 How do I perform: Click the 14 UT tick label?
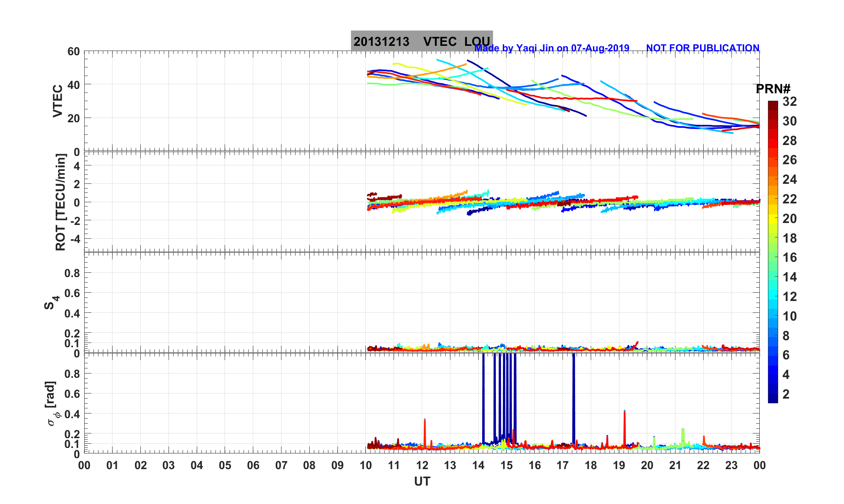tap(478, 466)
